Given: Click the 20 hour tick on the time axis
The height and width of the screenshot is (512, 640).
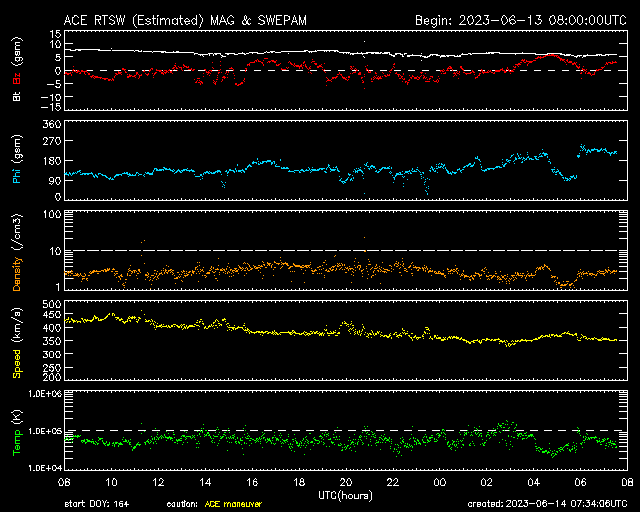Looking at the screenshot, I should [346, 482].
